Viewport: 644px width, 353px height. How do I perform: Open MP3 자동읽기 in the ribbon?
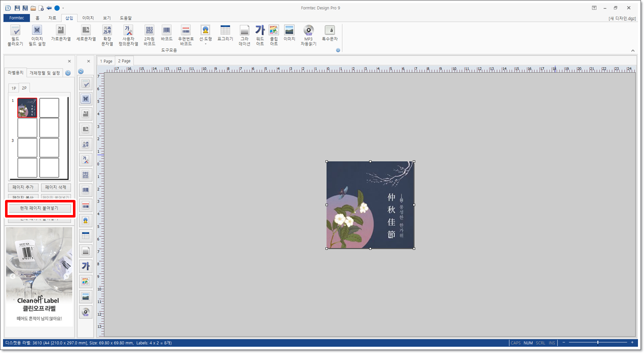click(308, 35)
